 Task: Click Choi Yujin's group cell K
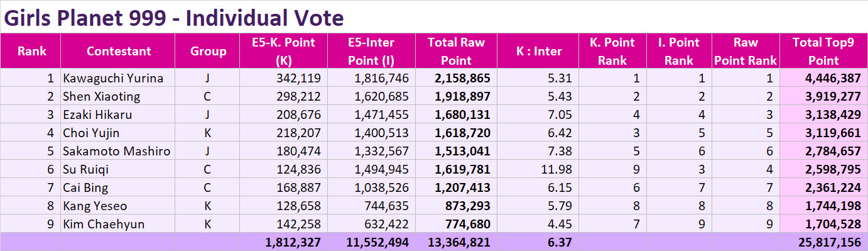point(209,133)
